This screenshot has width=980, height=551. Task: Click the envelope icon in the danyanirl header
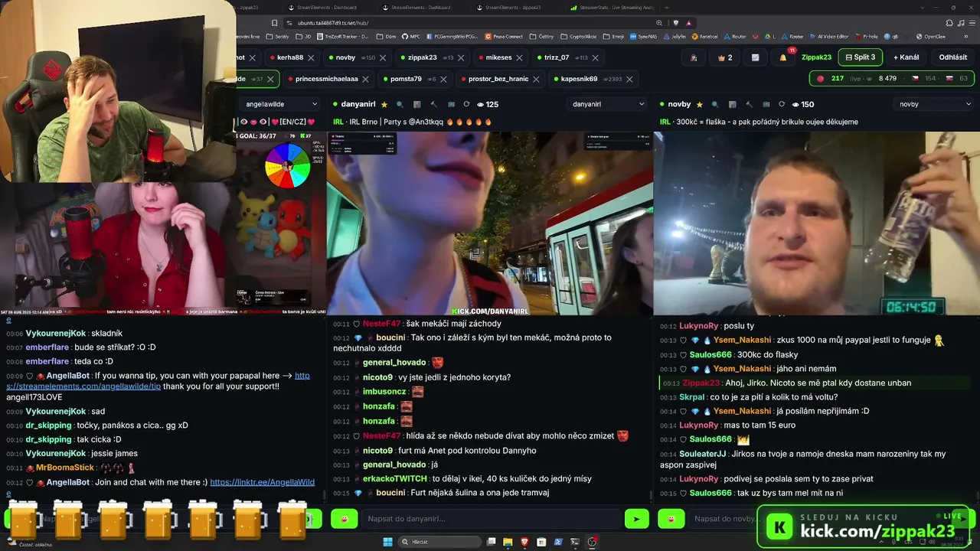450,104
